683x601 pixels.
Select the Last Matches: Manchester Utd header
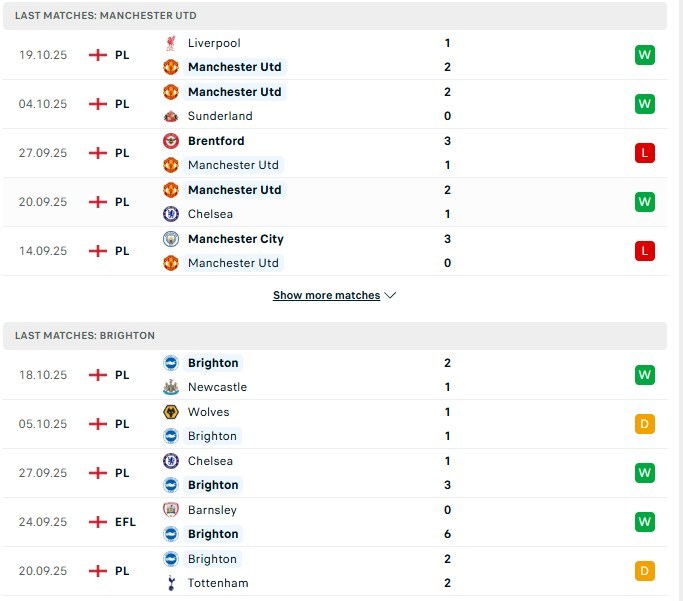point(106,16)
